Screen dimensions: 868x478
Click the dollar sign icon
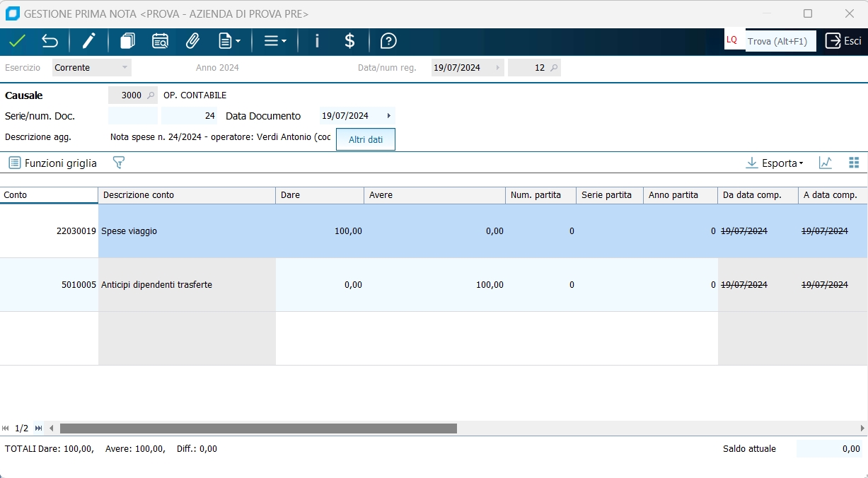(x=349, y=41)
